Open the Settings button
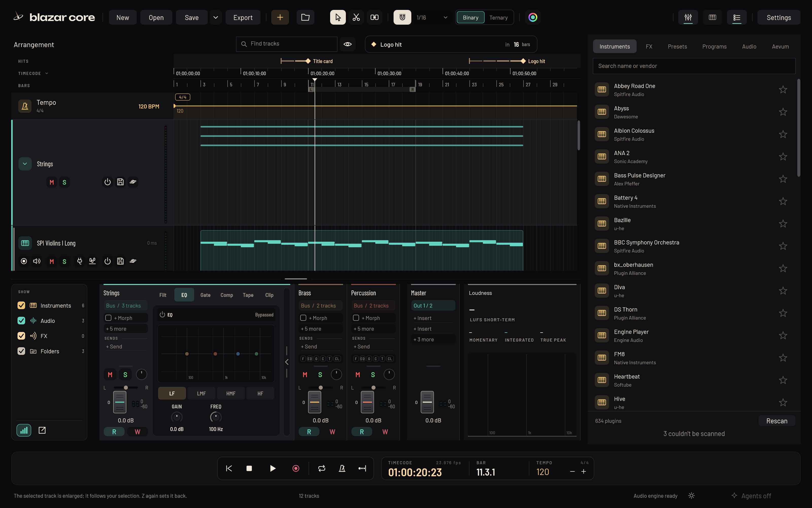The width and height of the screenshot is (812, 508). tap(779, 18)
